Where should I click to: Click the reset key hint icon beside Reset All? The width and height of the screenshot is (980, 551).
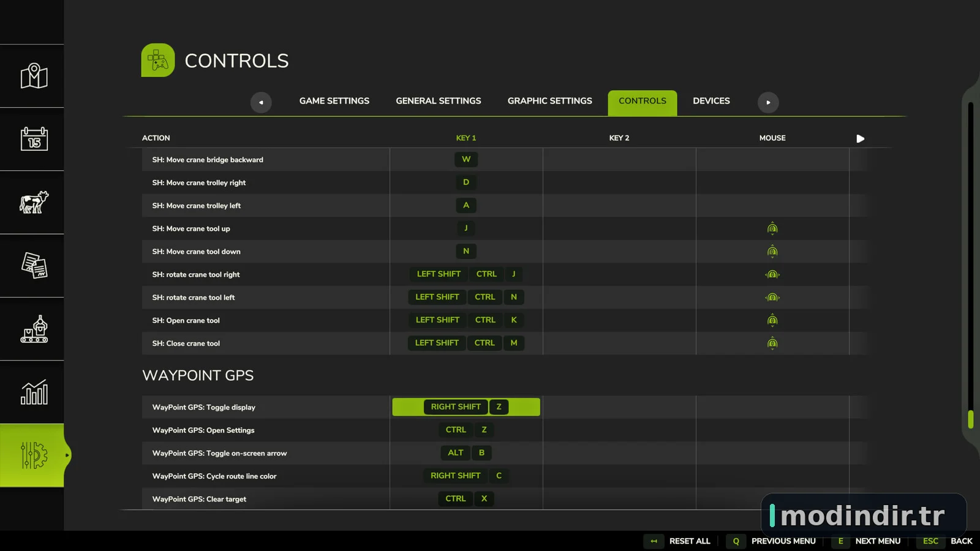tap(654, 541)
